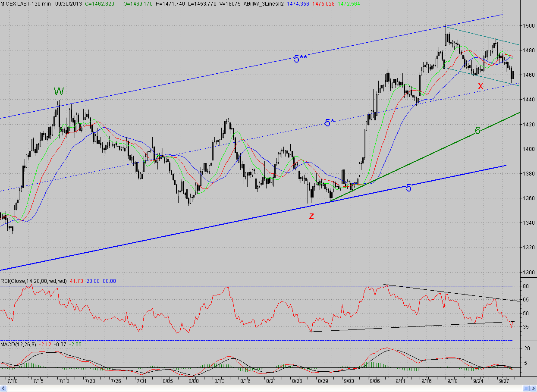
Task: Select the blue 5 lower trendline label
Action: (x=409, y=188)
